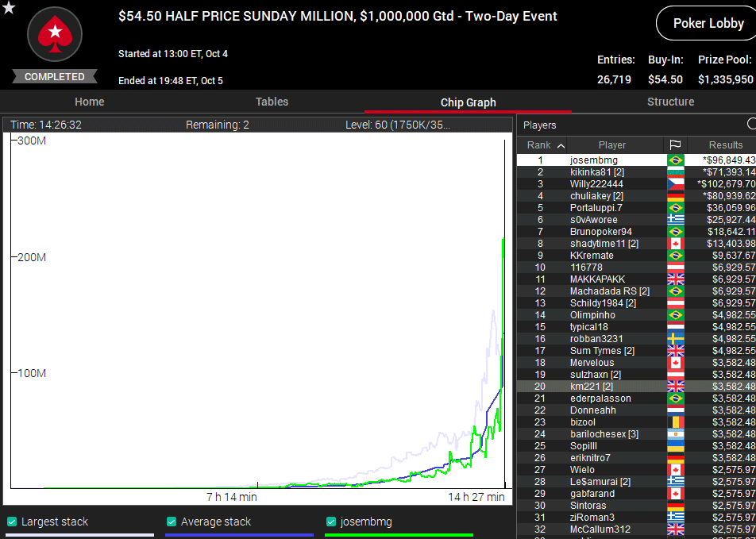Click the Poker Lobby button
Image resolution: width=756 pixels, height=539 pixels.
[708, 23]
